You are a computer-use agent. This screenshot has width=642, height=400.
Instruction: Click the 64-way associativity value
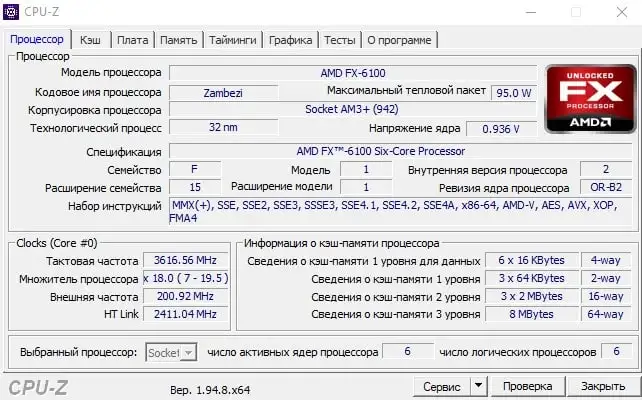point(606,314)
